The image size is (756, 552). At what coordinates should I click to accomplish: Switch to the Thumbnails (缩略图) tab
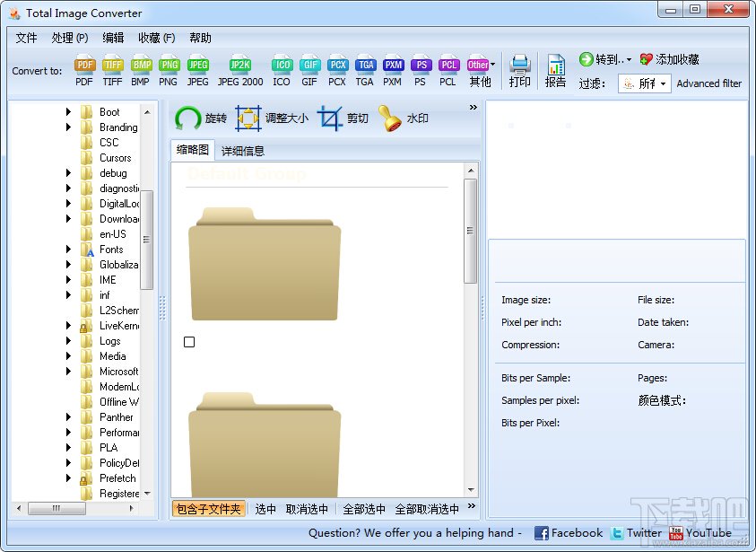[193, 150]
